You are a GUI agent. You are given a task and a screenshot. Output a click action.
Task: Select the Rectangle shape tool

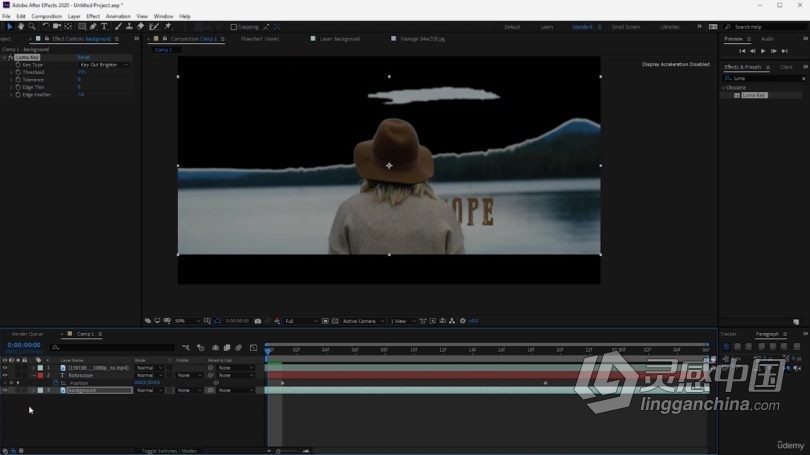pyautogui.click(x=82, y=26)
